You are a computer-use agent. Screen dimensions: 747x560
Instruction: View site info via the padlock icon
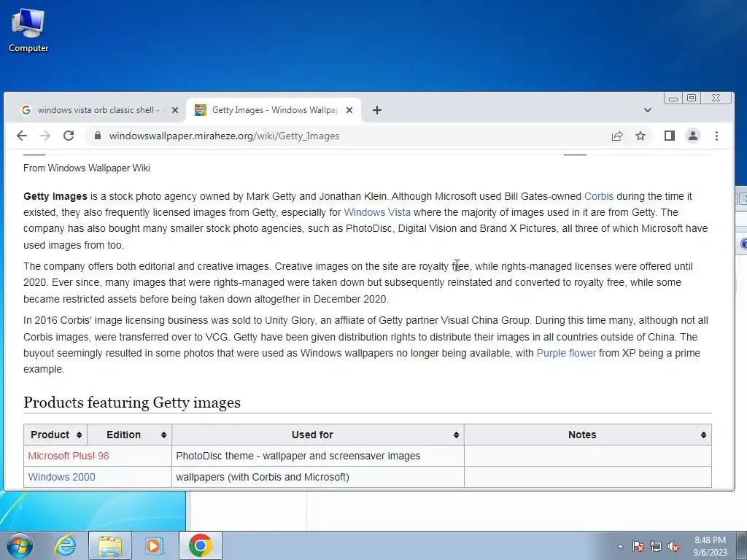(x=98, y=136)
